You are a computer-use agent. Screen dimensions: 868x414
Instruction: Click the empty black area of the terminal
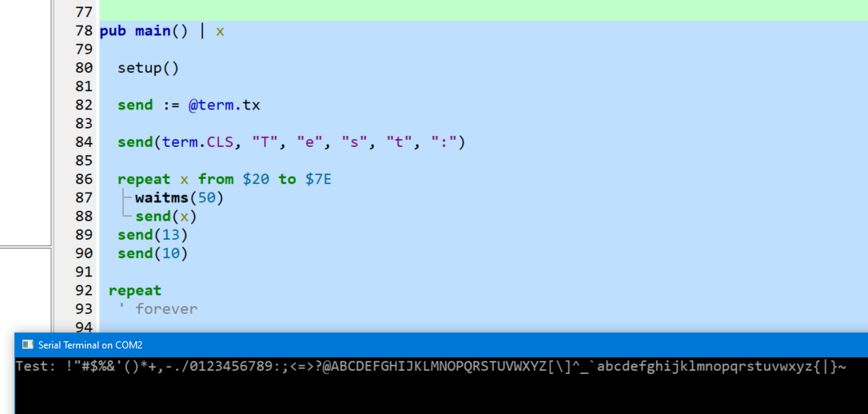440,397
